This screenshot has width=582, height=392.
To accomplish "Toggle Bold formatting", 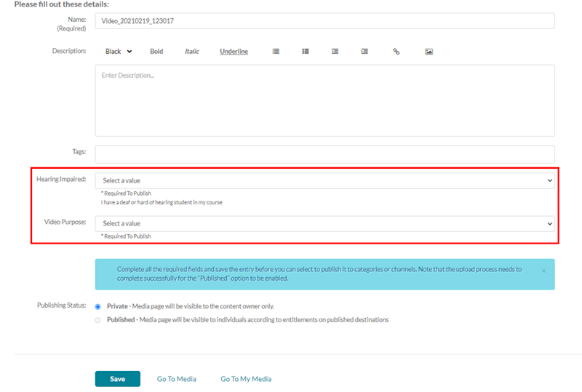I will point(156,52).
